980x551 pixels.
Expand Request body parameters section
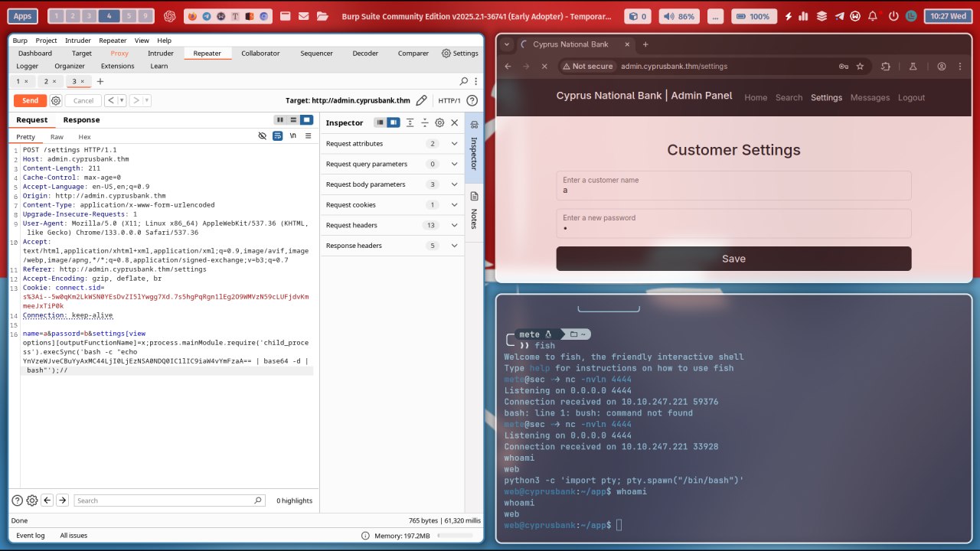tap(454, 184)
